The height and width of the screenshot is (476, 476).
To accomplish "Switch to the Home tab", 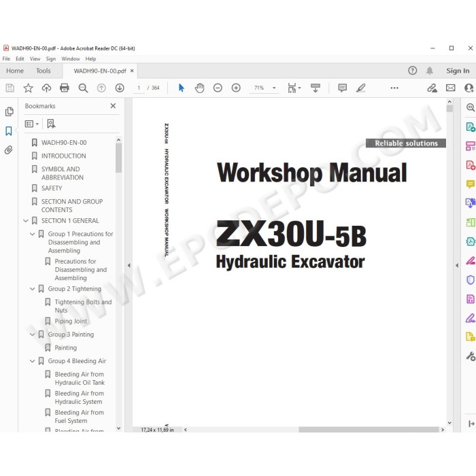I will (15, 71).
